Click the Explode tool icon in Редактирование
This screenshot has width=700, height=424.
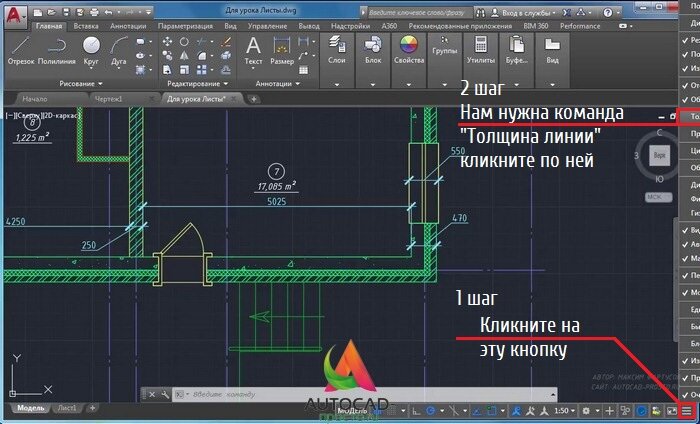(226, 55)
